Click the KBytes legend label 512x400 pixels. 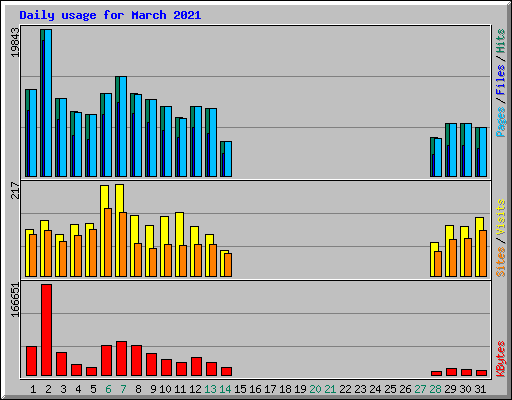[501, 359]
